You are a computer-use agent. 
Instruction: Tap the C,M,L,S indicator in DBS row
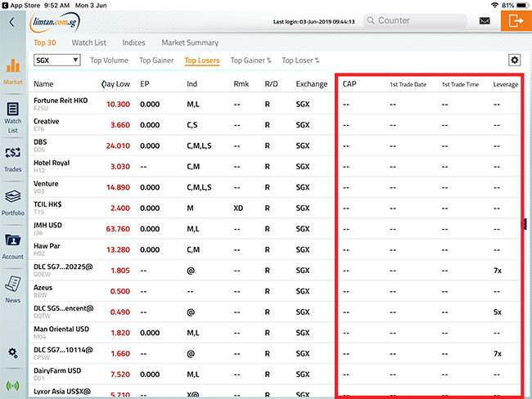point(199,146)
